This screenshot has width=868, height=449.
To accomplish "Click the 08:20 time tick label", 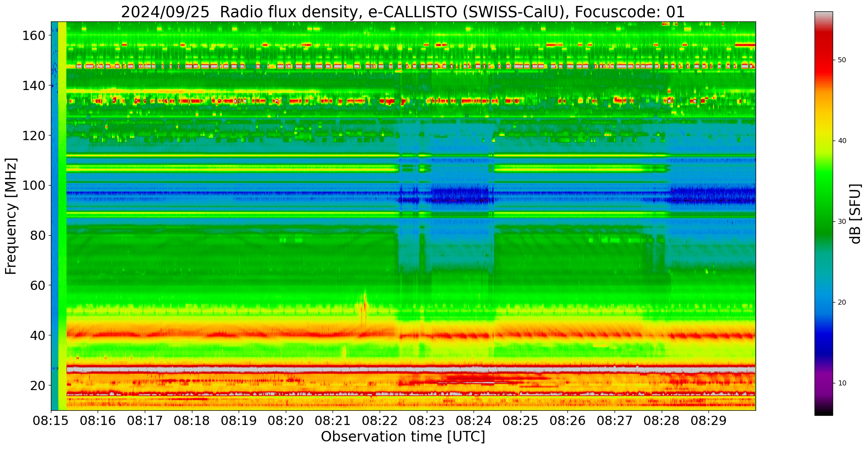I will click(x=286, y=421).
